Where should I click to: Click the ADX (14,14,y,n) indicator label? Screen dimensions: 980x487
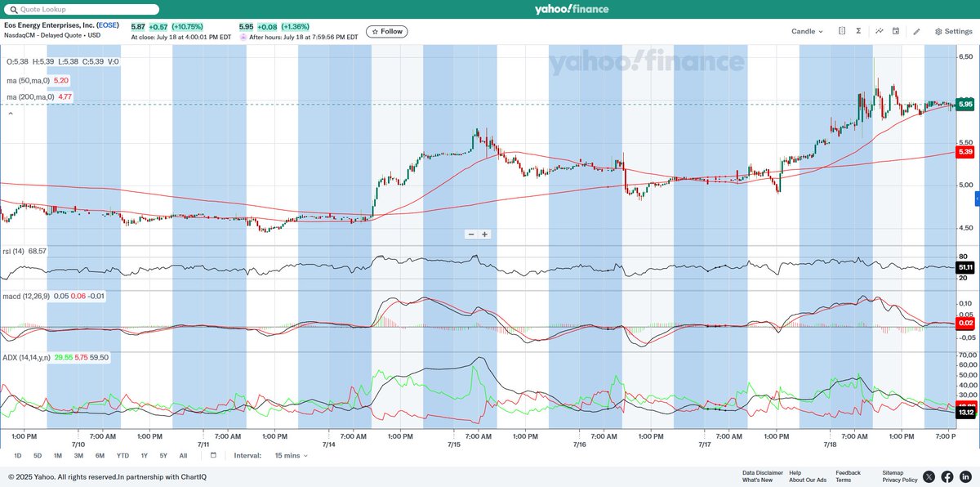27,357
